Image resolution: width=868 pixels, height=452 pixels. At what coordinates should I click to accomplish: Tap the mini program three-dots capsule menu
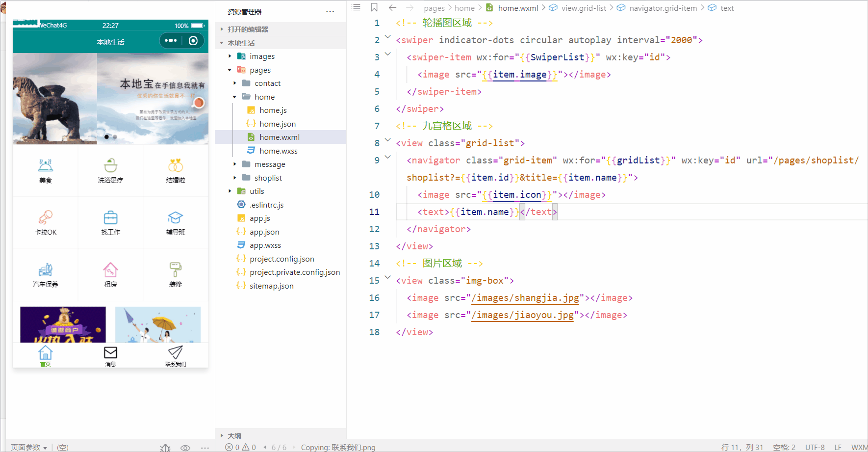pos(171,41)
